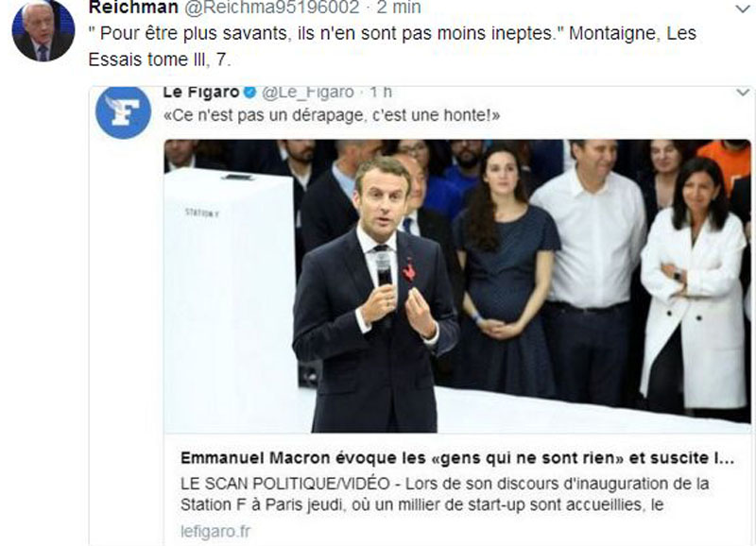Screen dimensions: 756x546
Task: Visit the lefigaro.fr domain link
Action: (x=215, y=531)
